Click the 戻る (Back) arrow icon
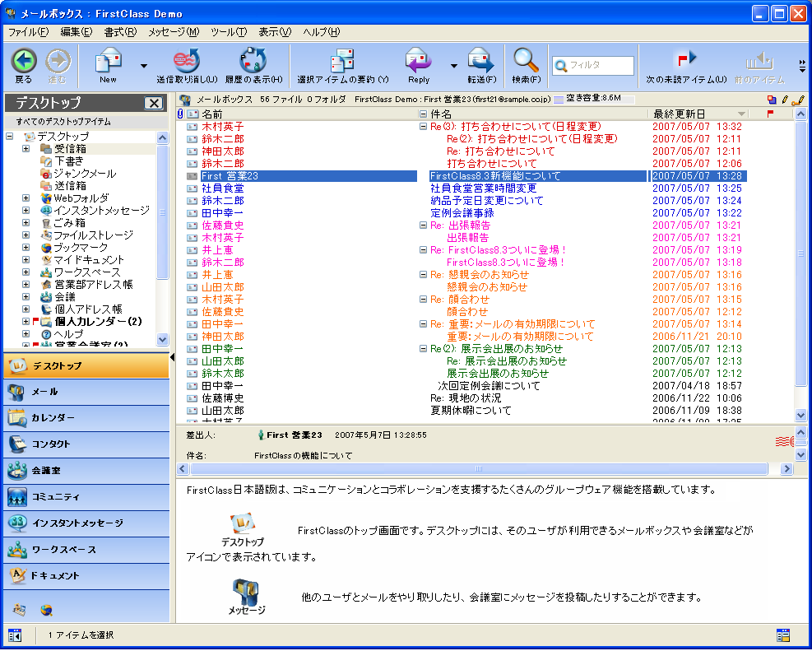The width and height of the screenshot is (812, 651). 23,61
